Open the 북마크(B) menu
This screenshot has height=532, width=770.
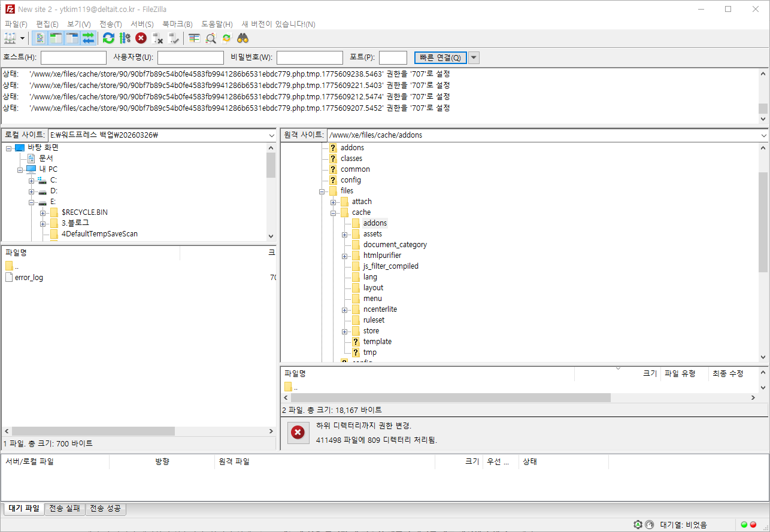(177, 24)
